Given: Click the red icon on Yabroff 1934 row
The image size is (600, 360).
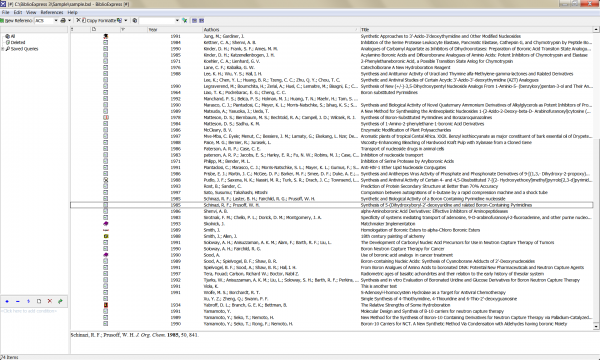Looking at the screenshot, I should click(x=106, y=305).
